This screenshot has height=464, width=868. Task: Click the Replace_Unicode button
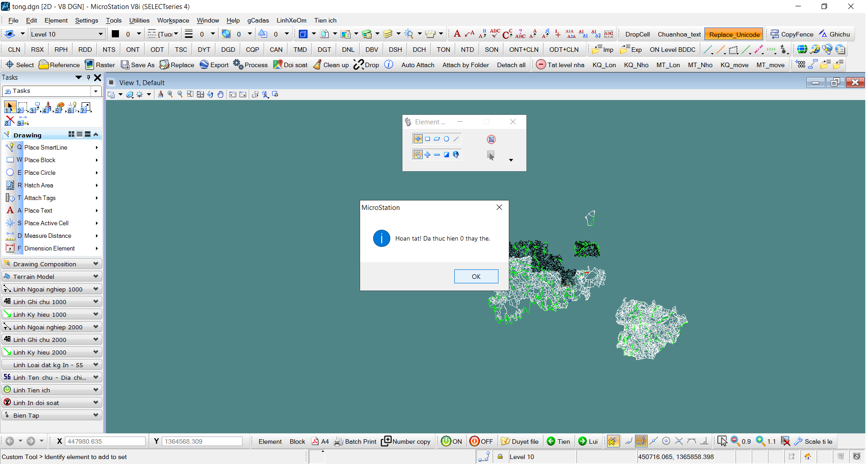point(734,34)
